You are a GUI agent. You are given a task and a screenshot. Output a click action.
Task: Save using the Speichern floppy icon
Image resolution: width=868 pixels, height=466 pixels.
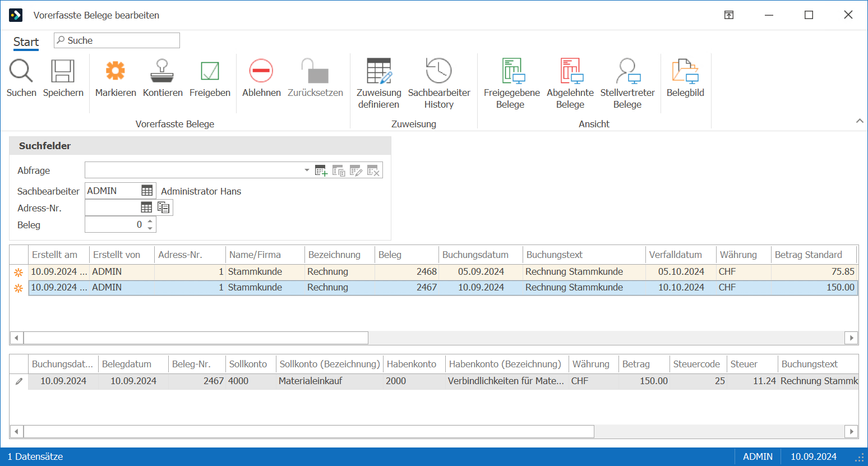coord(63,71)
